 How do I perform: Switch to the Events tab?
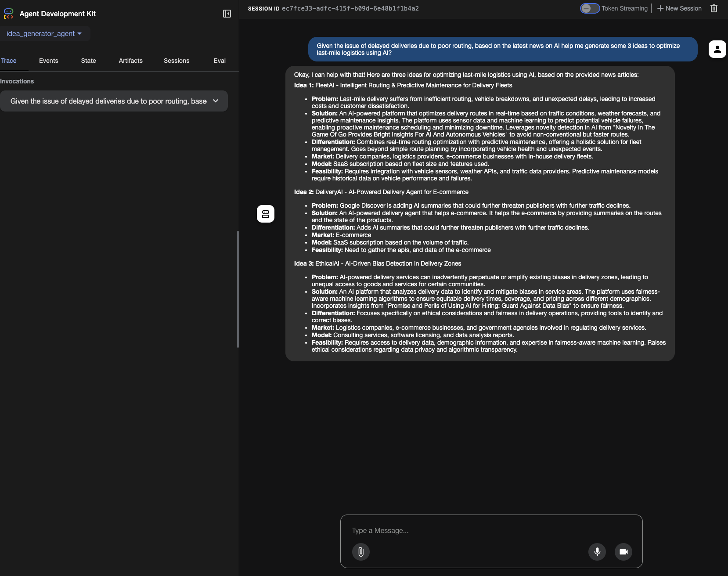click(48, 61)
